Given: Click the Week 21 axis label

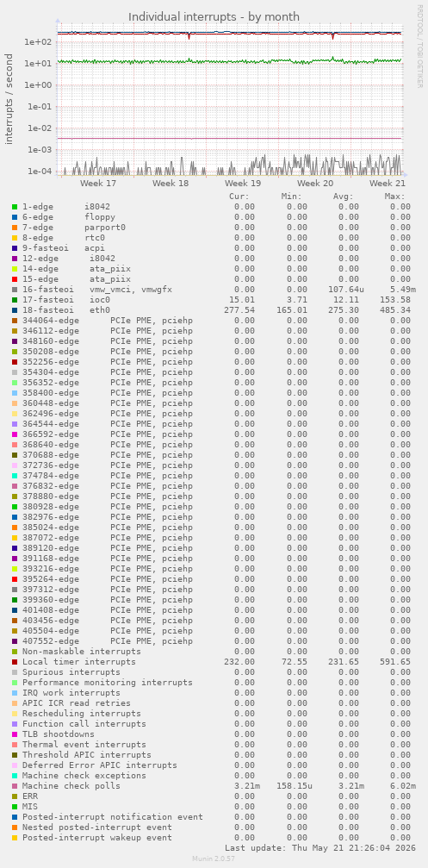Looking at the screenshot, I should pos(388,184).
